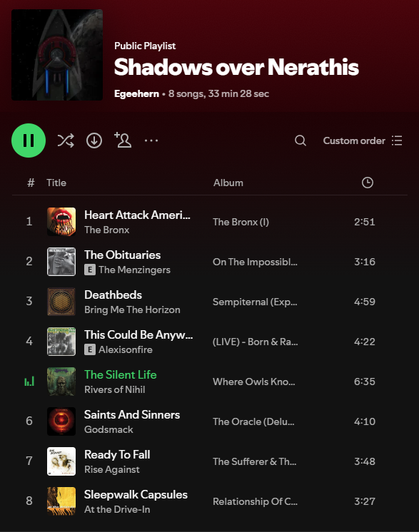Click the list view icon next to Custom order
The image size is (419, 532).
[x=397, y=140]
